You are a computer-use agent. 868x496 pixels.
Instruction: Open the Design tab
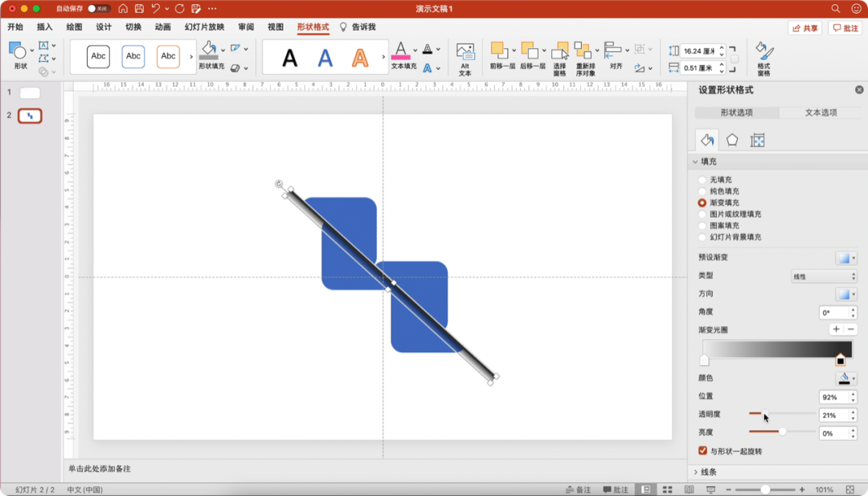pos(104,27)
